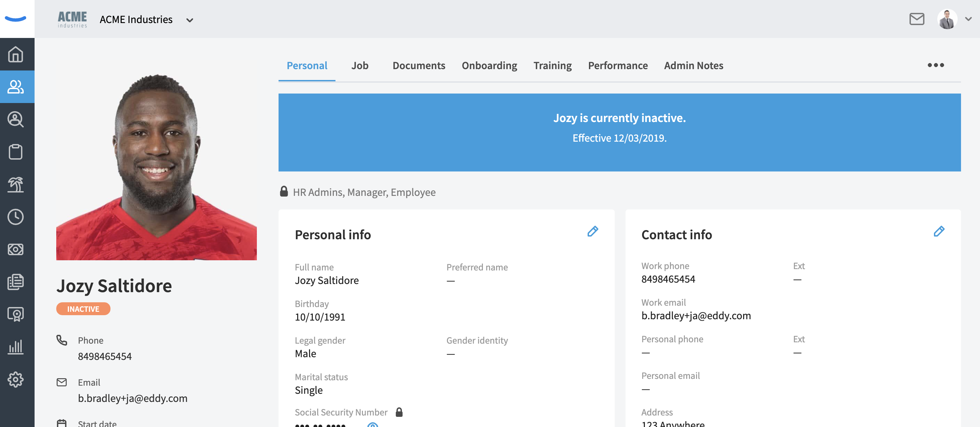
Task: Click the employee email b.bradley+ja@eddy.com link
Action: pyautogui.click(x=132, y=398)
